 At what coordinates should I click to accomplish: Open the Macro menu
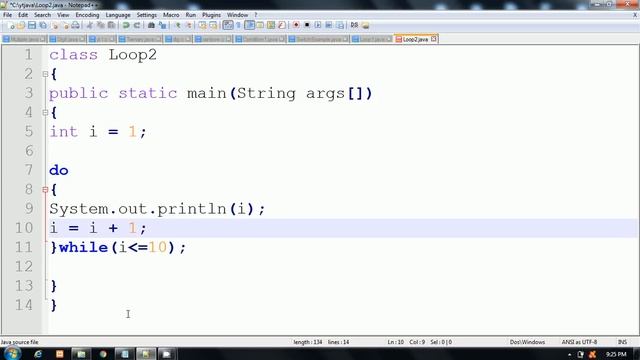point(171,15)
